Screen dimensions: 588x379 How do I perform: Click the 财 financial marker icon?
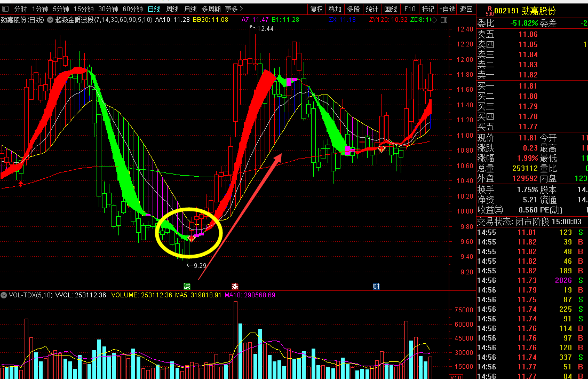point(376,286)
